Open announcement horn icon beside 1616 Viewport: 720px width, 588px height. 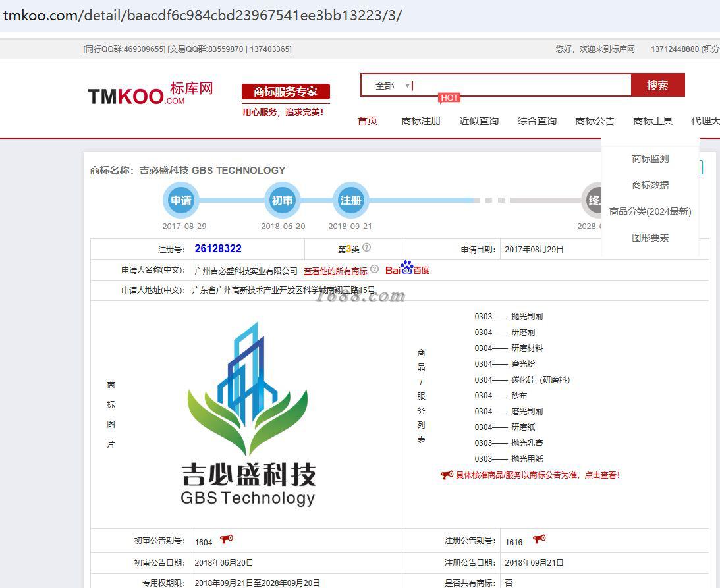539,539
